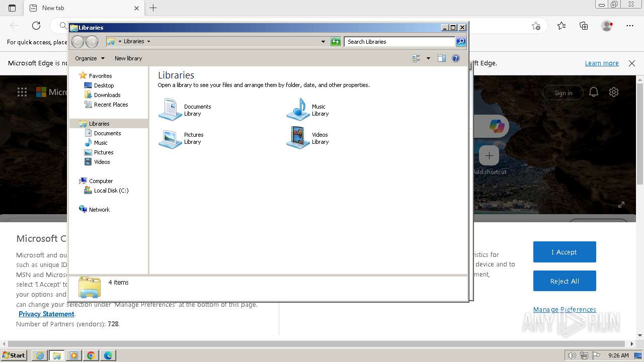
Task: Select Local Disk (C:) drive
Action: [111, 191]
